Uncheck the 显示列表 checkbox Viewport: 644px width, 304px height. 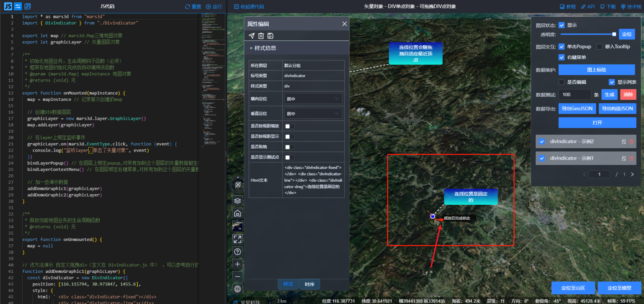(x=612, y=82)
